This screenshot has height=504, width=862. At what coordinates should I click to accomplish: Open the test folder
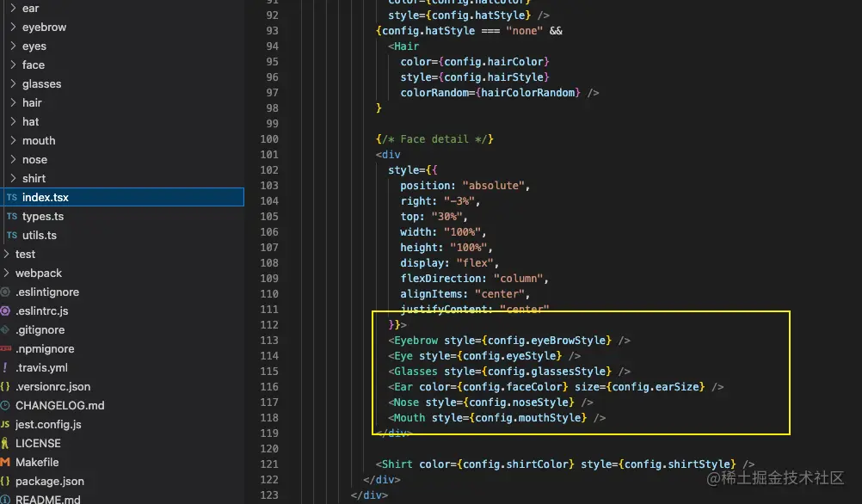[25, 254]
